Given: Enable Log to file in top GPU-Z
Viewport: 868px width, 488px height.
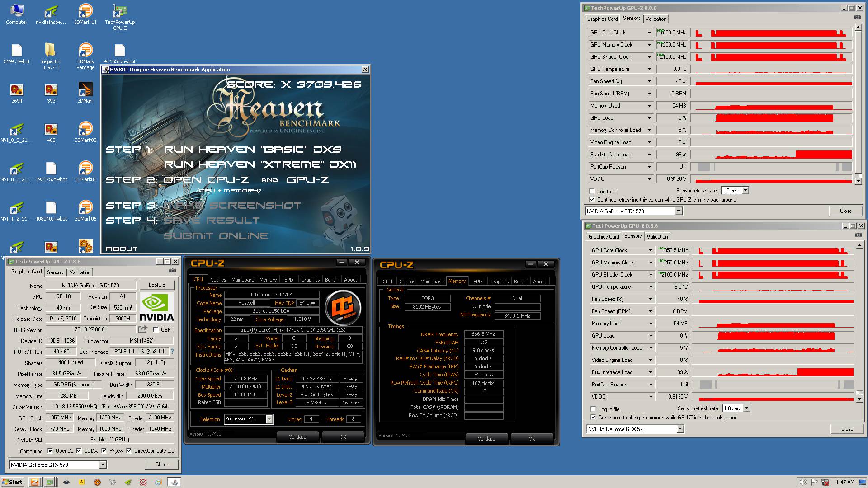Looking at the screenshot, I should (592, 191).
